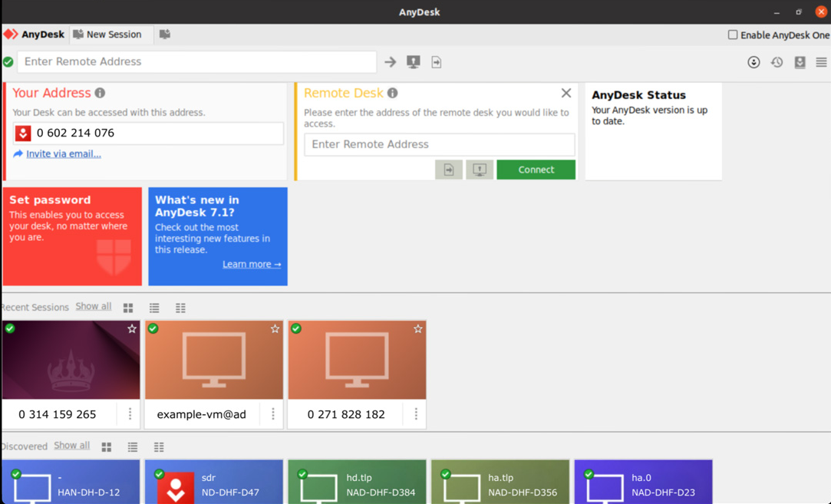Switch Discovered to detailed list view
Screen dimensions: 831x504
159,447
